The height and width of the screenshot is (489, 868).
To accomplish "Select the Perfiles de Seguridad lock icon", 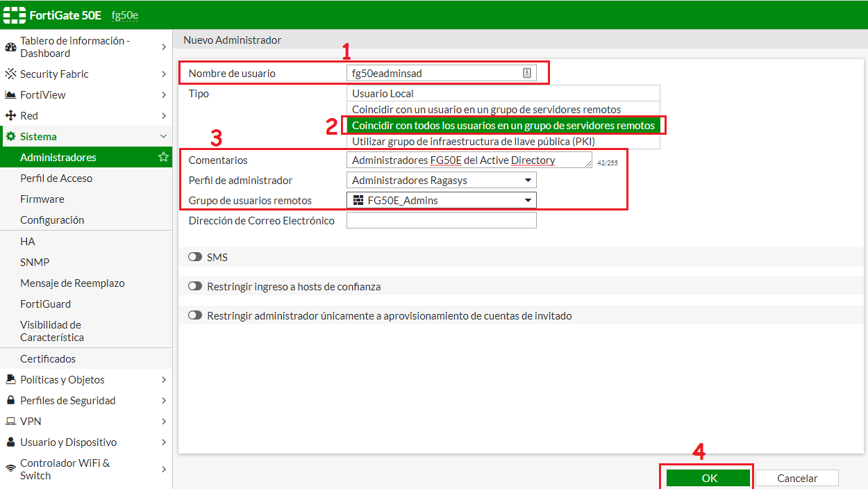I will pyautogui.click(x=11, y=400).
